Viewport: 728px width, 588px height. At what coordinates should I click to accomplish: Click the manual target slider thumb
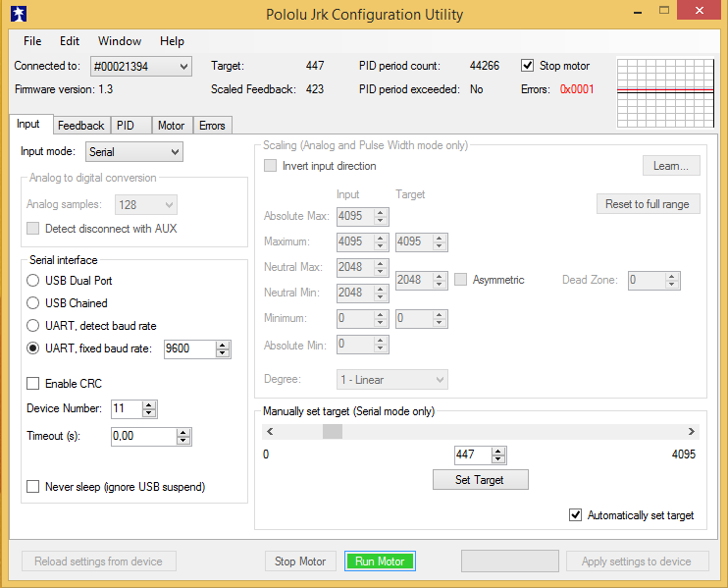tap(333, 432)
